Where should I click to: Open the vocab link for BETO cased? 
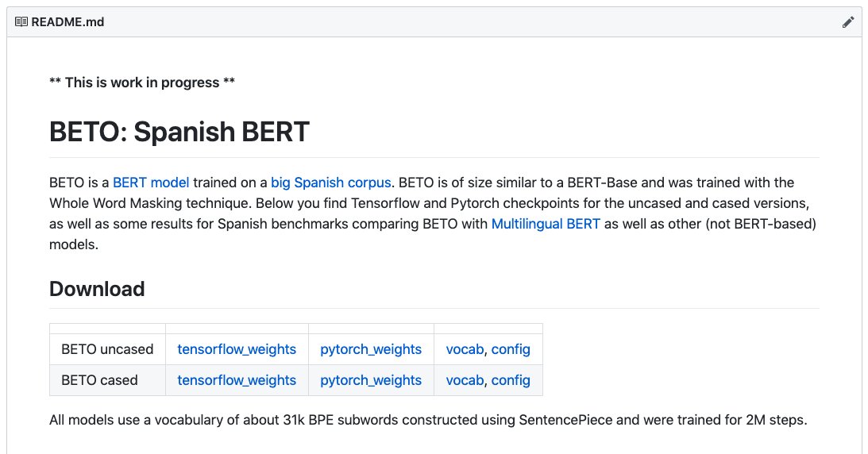tap(465, 380)
